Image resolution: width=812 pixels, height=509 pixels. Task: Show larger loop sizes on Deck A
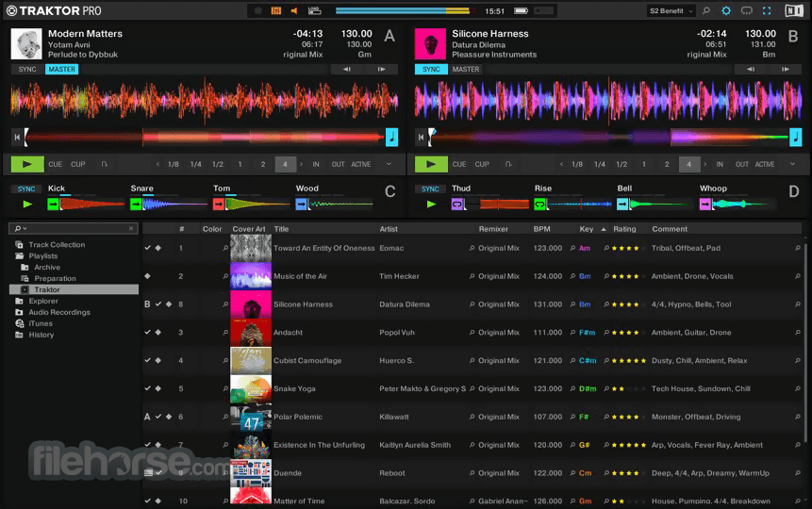pyautogui.click(x=302, y=164)
